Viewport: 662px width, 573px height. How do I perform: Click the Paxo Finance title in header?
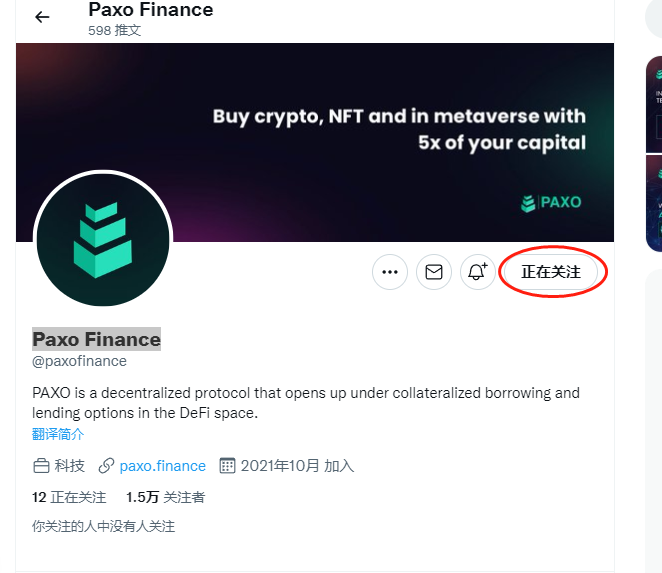tap(150, 10)
